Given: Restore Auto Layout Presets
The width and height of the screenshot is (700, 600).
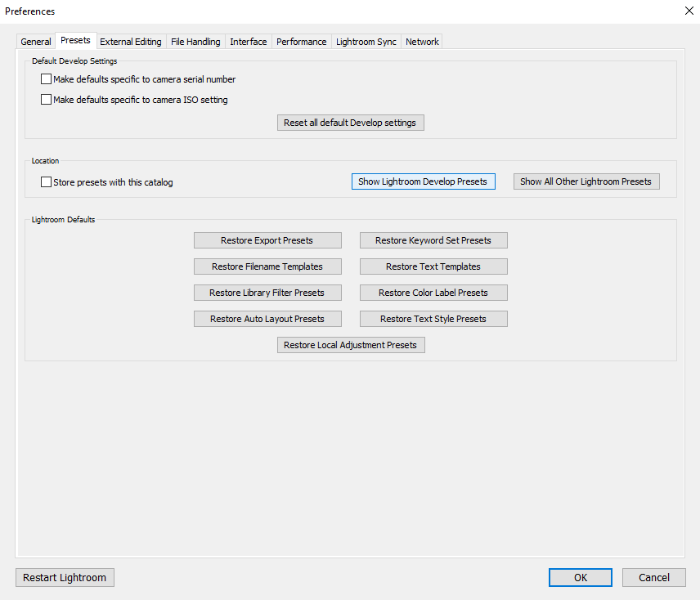Looking at the screenshot, I should 267,319.
